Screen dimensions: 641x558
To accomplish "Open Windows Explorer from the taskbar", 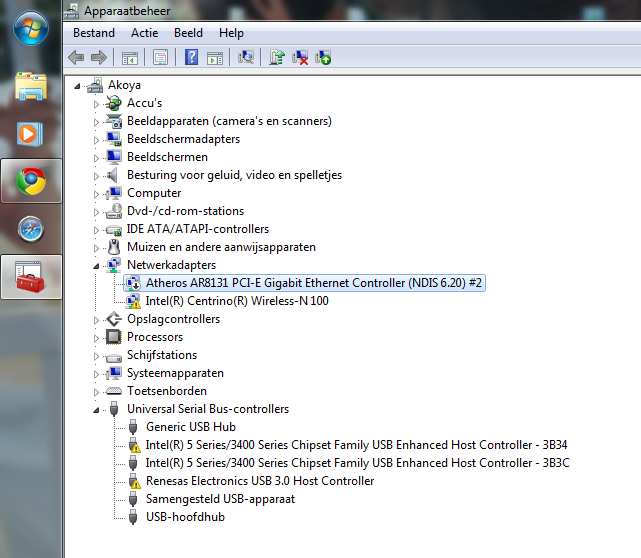I will coord(31,86).
